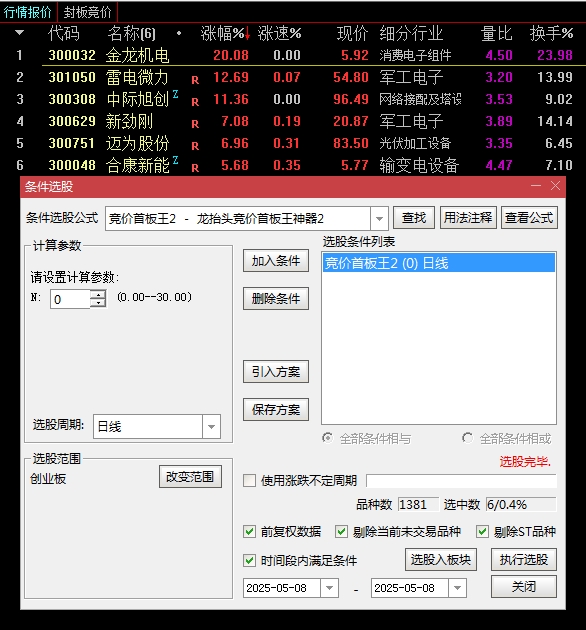586x630 pixels.
Task: Select 全部条件相或 radio option
Action: point(467,438)
